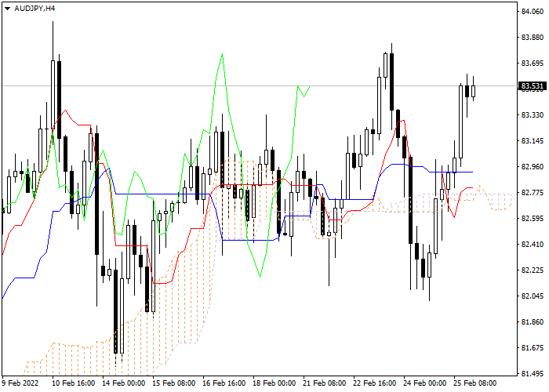The height and width of the screenshot is (392, 549).
Task: Click the 25 Feb 08:00 time label
Action: 475,383
